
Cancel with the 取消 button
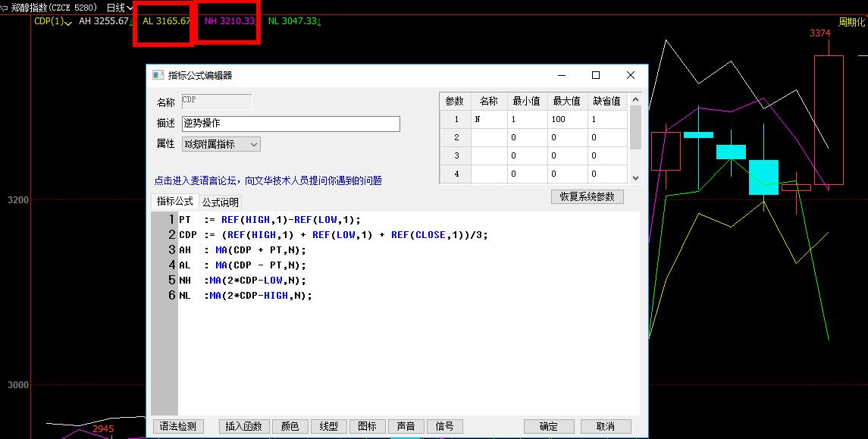(x=606, y=426)
